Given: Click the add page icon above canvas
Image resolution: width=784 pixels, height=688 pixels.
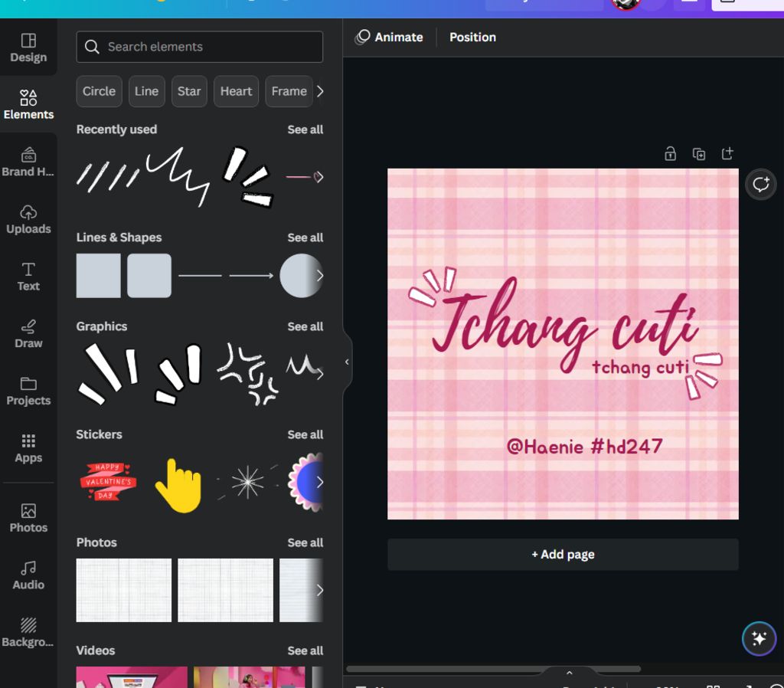Looking at the screenshot, I should point(727,154).
